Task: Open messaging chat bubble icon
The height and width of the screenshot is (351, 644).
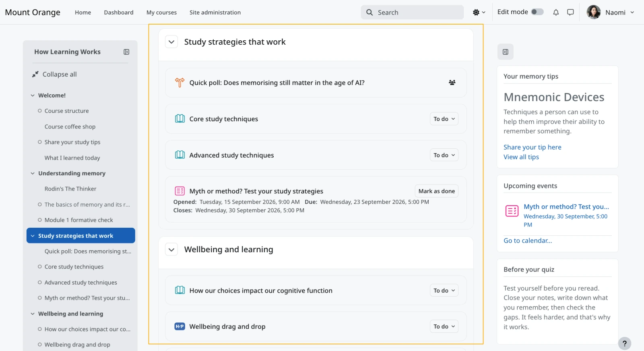Action: click(570, 12)
